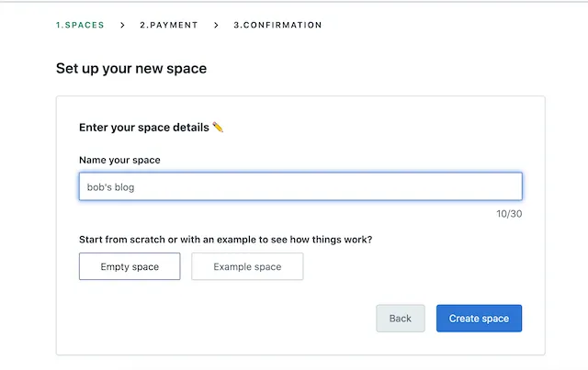Choose the Example space option
The height and width of the screenshot is (370, 588).
click(x=247, y=267)
